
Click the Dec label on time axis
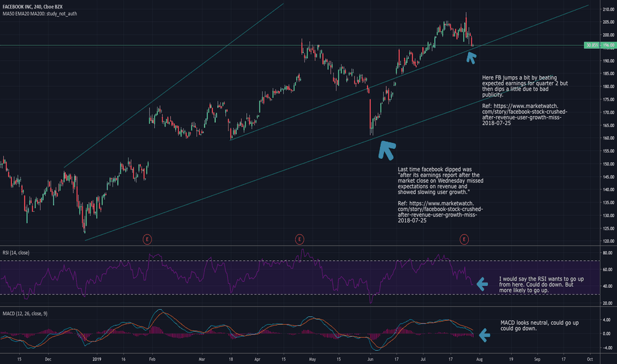(x=48, y=359)
